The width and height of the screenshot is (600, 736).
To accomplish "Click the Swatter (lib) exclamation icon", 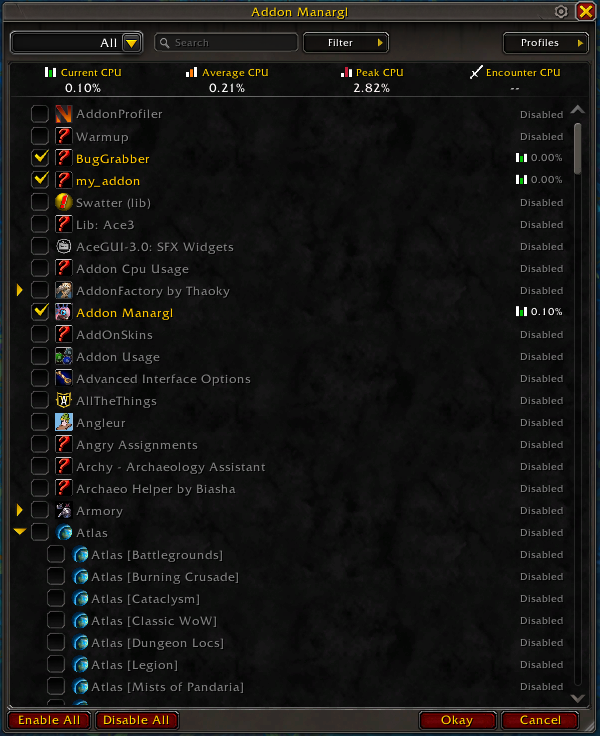I will (63, 202).
